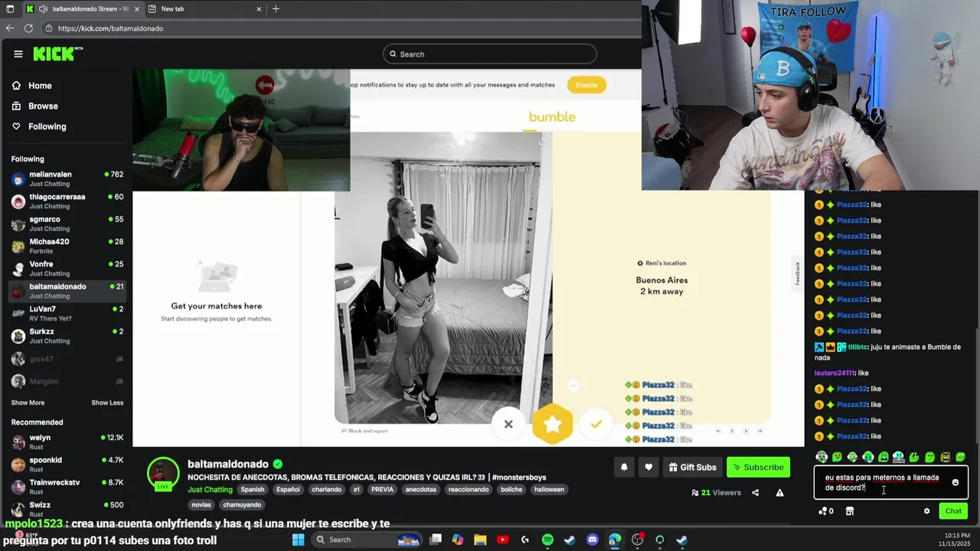Viewport: 980px width, 551px height.
Task: Send message with Chat button
Action: tap(953, 511)
